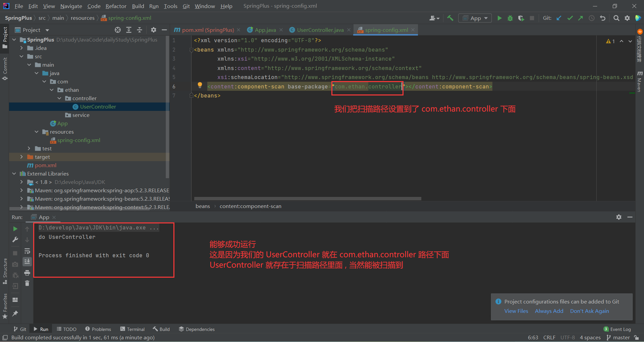Clear all Run console output trash icon
The width and height of the screenshot is (644, 342).
tap(27, 283)
